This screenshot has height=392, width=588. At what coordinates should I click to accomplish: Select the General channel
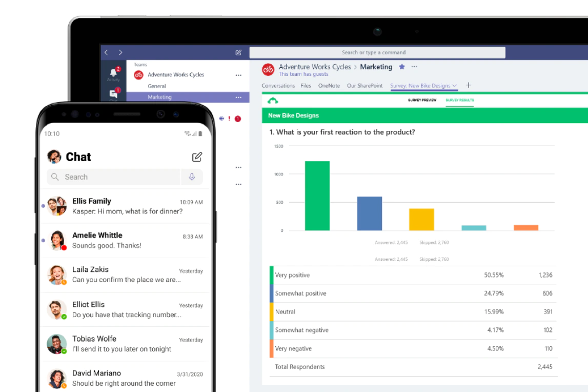(x=157, y=86)
